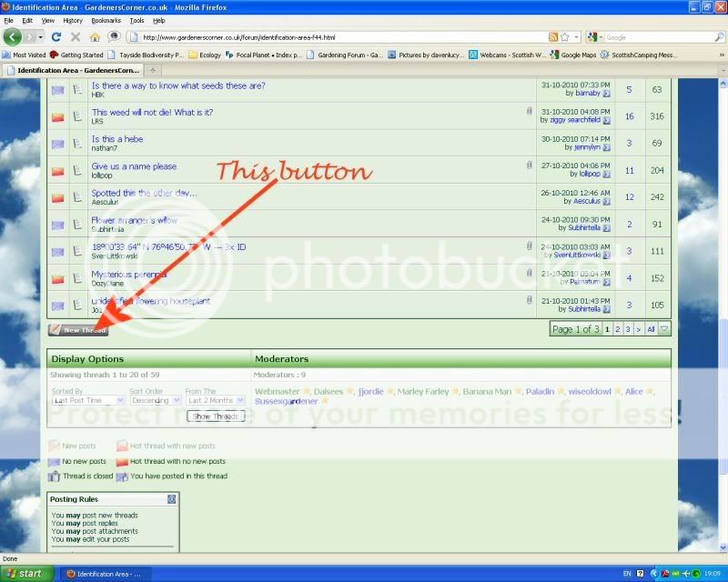
Task: Go to last post icon beside barnaby
Action: (x=607, y=93)
